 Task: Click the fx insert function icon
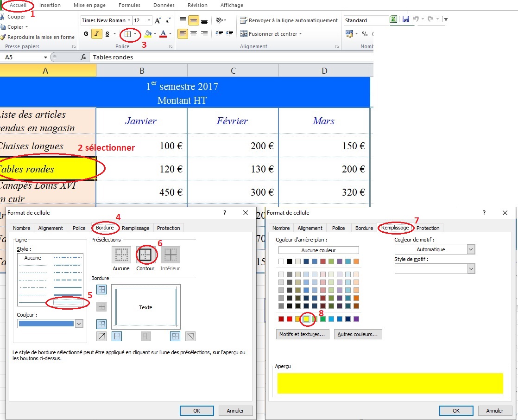pos(83,57)
